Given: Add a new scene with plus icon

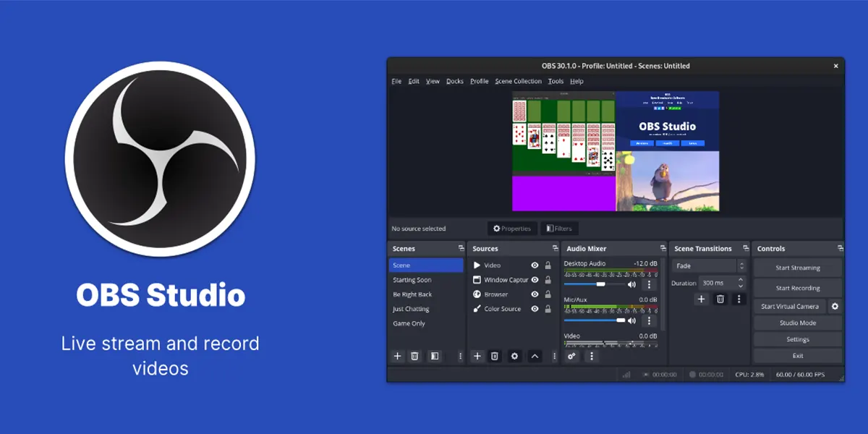Looking at the screenshot, I should 397,356.
